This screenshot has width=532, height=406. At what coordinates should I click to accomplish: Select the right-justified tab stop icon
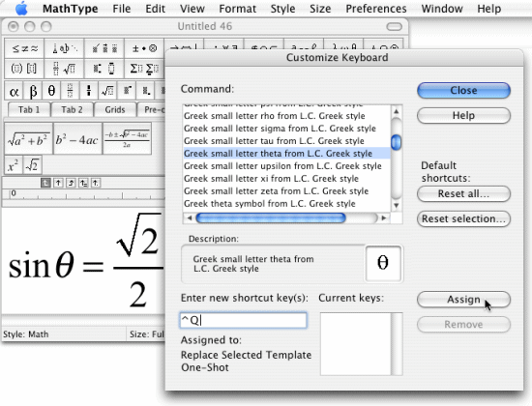(x=71, y=183)
